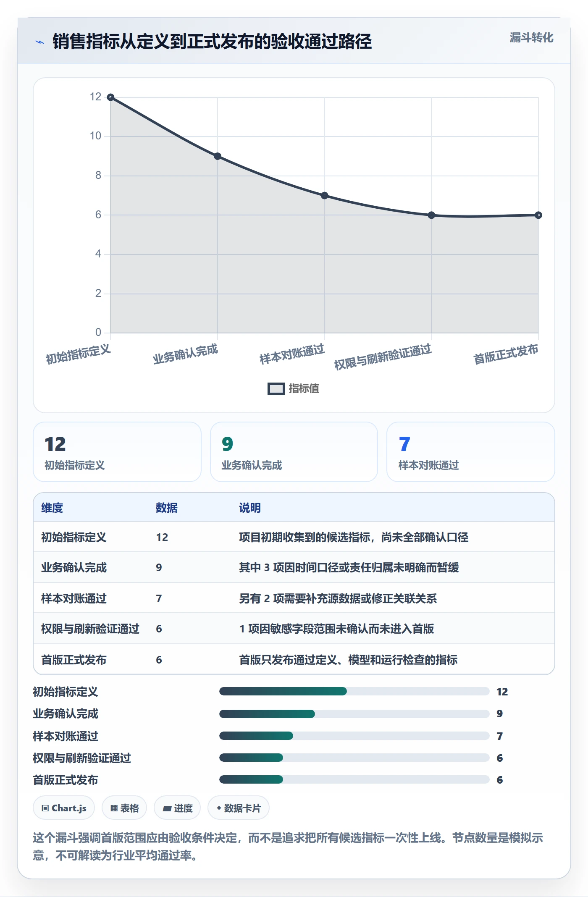
Task: Select the Chart.js tag chip
Action: tap(64, 808)
